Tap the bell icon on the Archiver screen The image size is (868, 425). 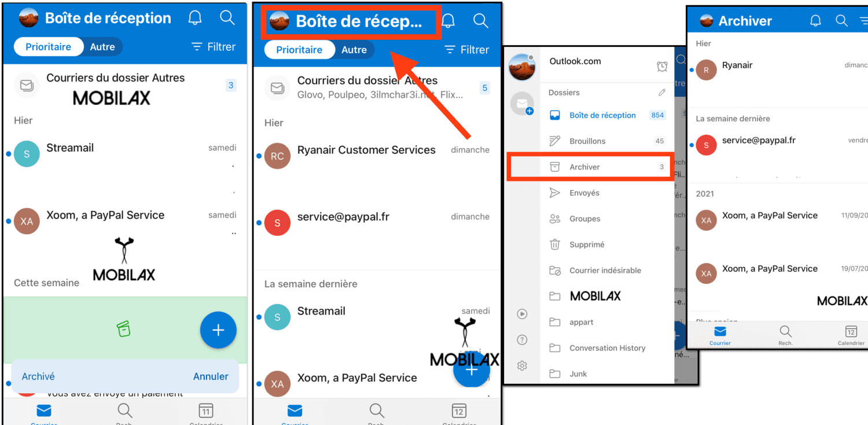pos(815,21)
